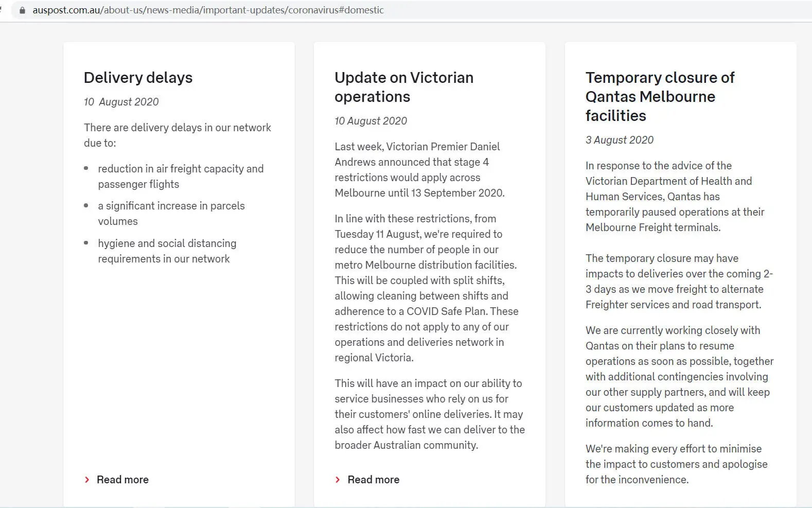Click the paragraph starting We're making every effort
Viewport: 812px width, 508px height.
676,464
